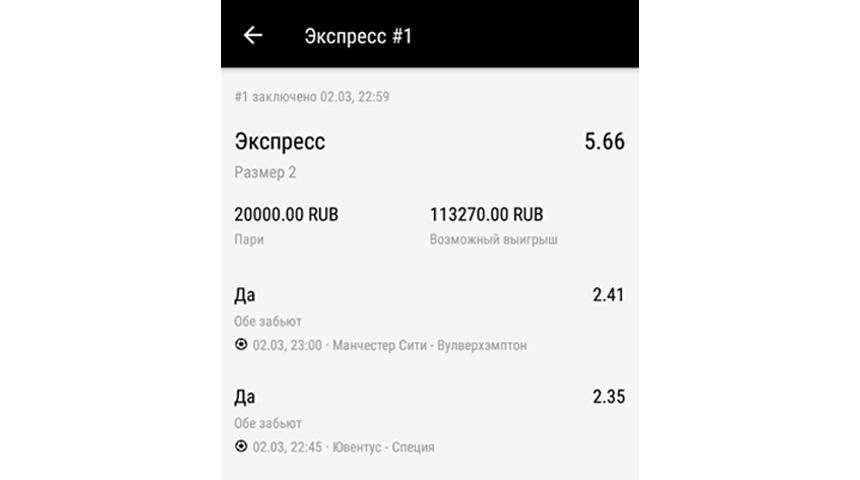Click first Обе забьют market label
Image resolution: width=860 pixels, height=480 pixels.
268,321
